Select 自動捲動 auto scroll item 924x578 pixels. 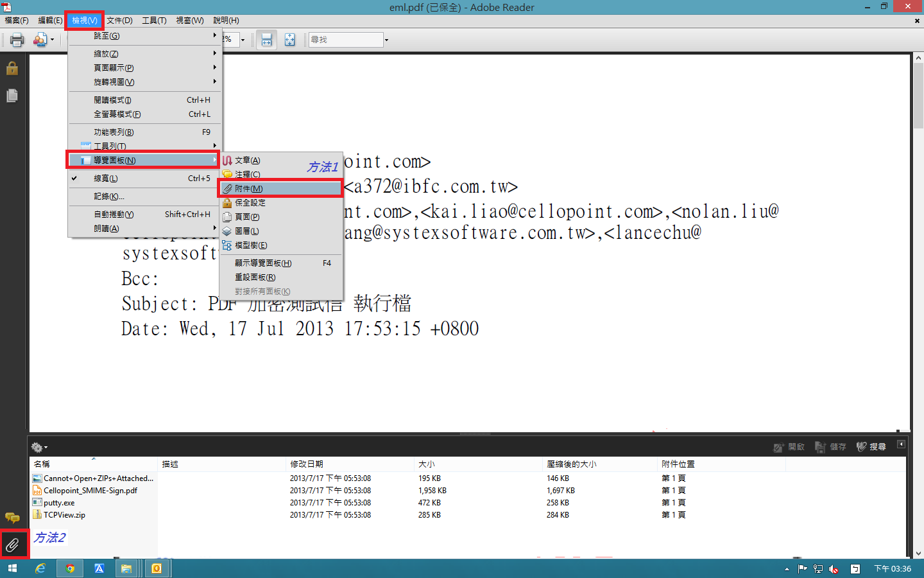click(145, 215)
